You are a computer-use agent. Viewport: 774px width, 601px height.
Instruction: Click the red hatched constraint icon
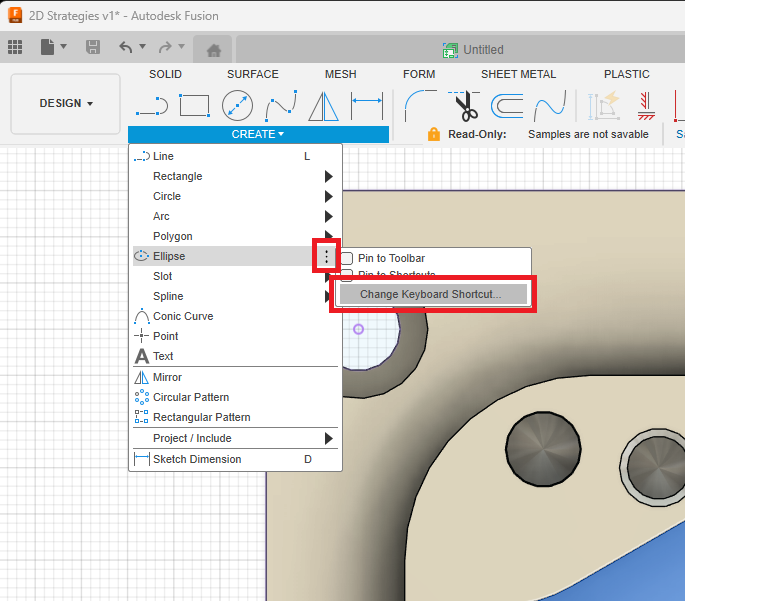pos(646,106)
